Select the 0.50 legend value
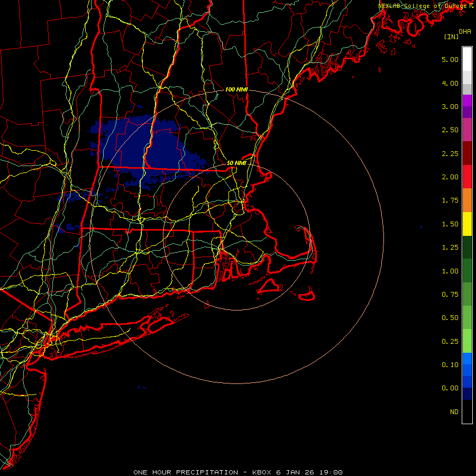Screen dimensions: 476x476 point(450,318)
